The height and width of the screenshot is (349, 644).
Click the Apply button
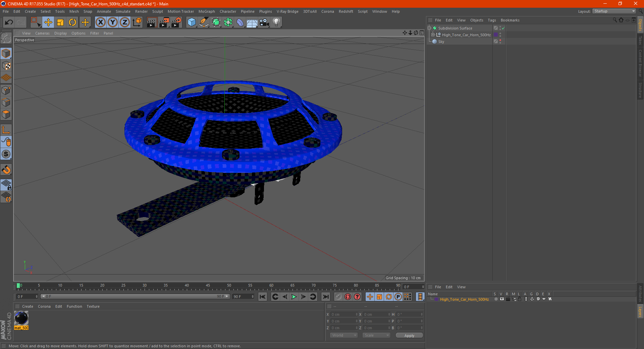[x=409, y=336]
